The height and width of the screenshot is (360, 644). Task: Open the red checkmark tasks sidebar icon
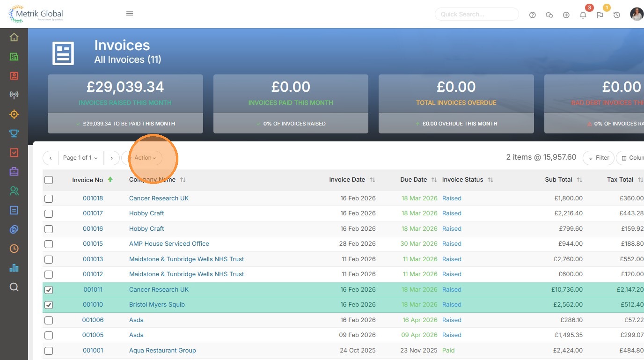14,153
